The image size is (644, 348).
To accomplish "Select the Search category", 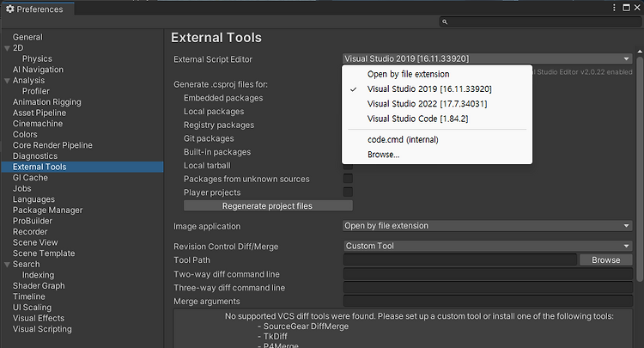I will (x=26, y=264).
